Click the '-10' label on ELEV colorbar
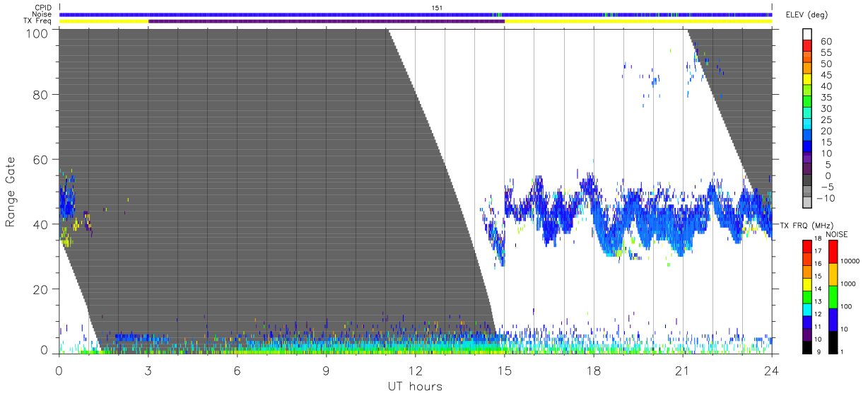Viewport: 868px width, 401px height. (827, 198)
